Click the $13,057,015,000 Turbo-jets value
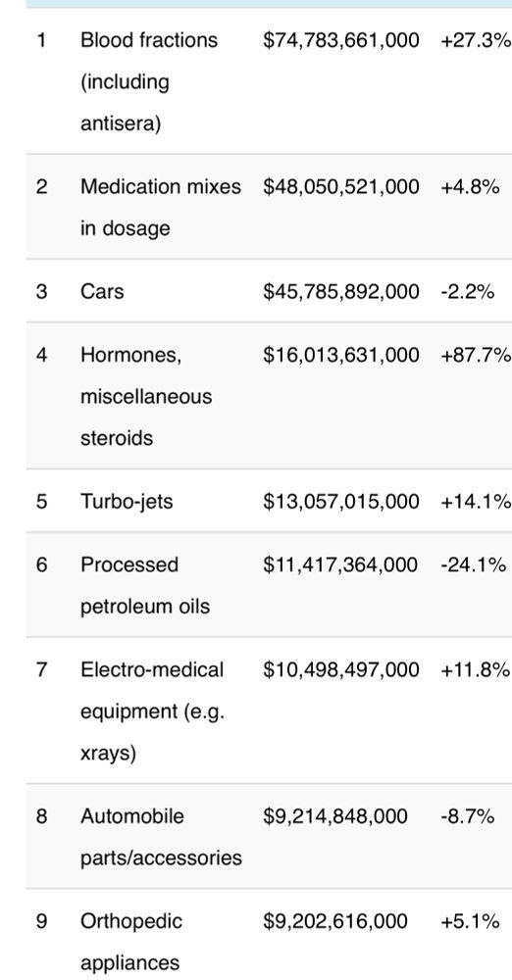Viewport: 512px width, 980px height. [341, 501]
